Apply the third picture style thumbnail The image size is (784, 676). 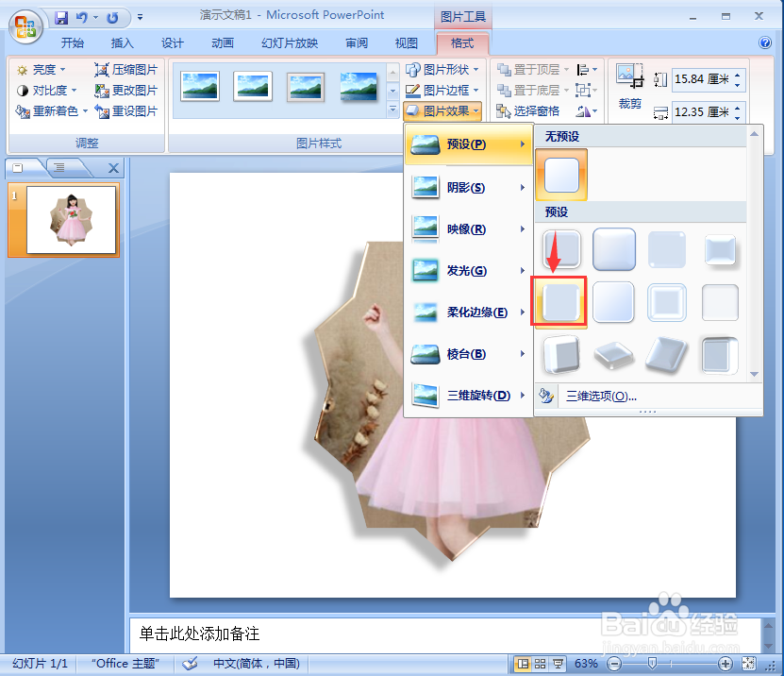306,87
